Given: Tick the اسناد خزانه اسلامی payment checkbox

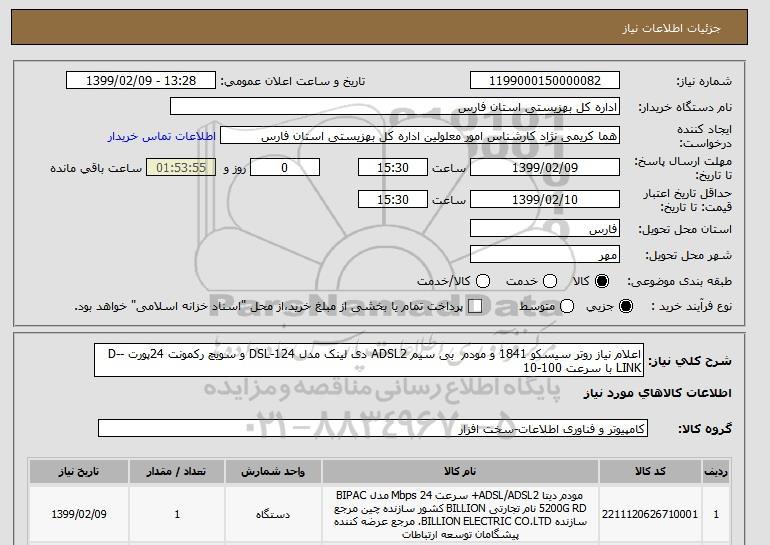Looking at the screenshot, I should coord(475,306).
